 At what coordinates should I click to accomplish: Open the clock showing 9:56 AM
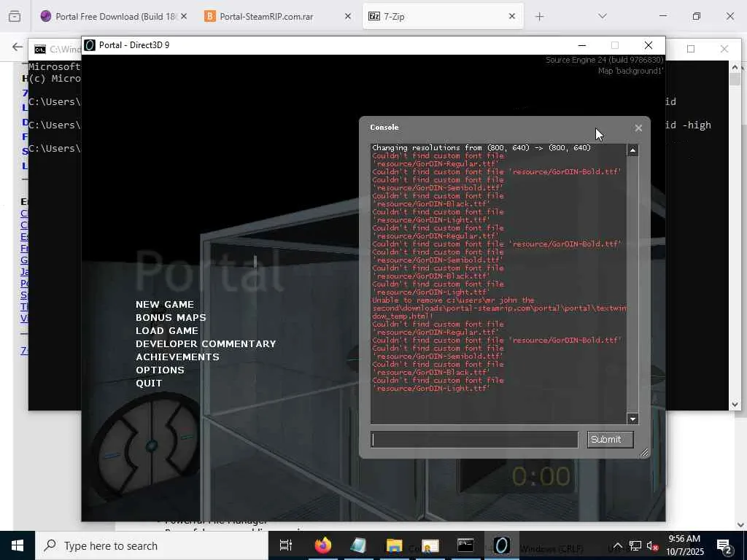684,545
